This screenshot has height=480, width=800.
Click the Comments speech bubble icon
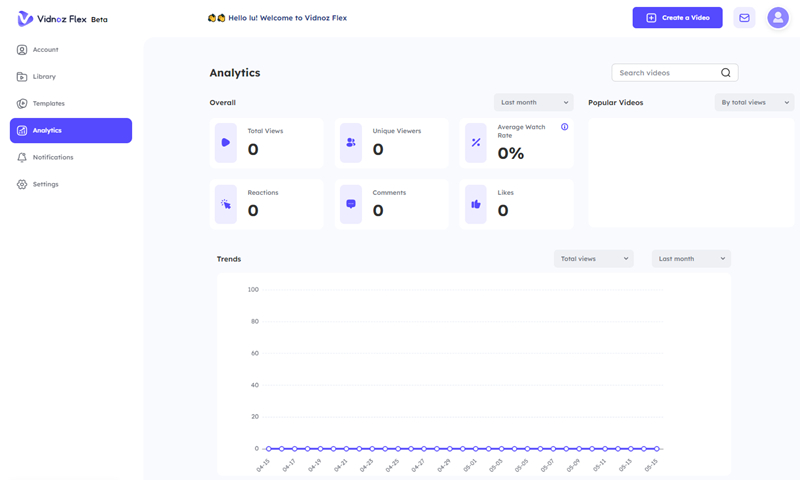pos(351,204)
